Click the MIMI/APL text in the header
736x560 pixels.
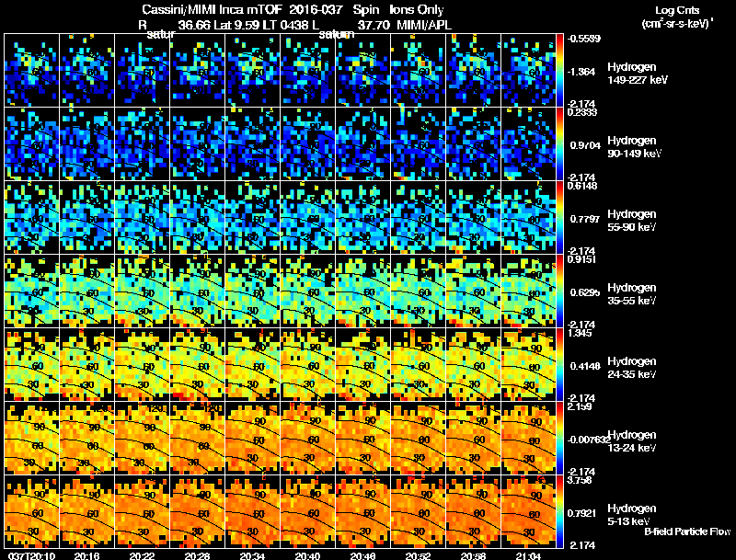[424, 25]
